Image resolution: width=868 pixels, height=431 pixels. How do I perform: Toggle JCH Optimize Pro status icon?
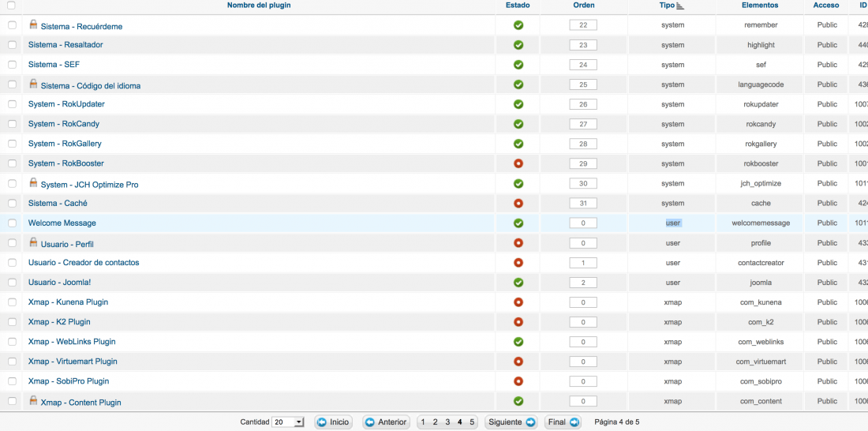click(x=518, y=183)
